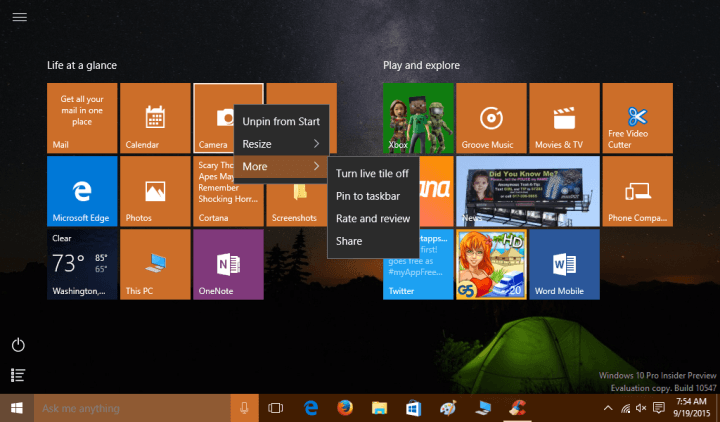This screenshot has width=720, height=422.
Task: Launch the OneNote tile
Action: point(228,264)
